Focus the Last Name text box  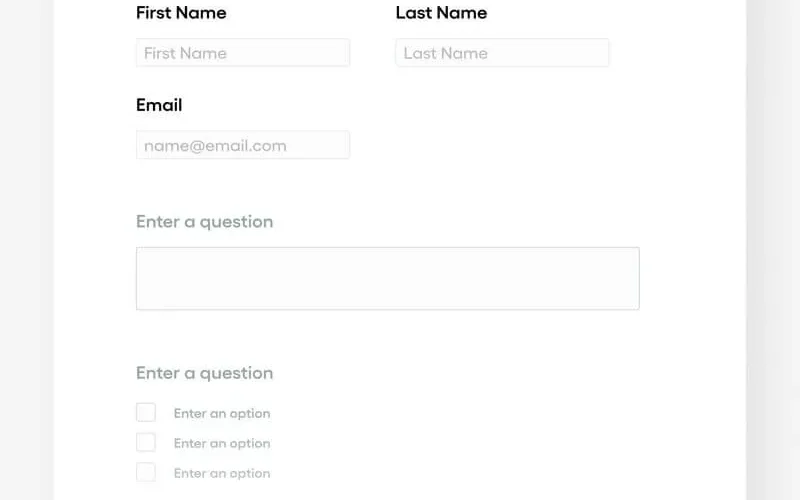point(502,53)
